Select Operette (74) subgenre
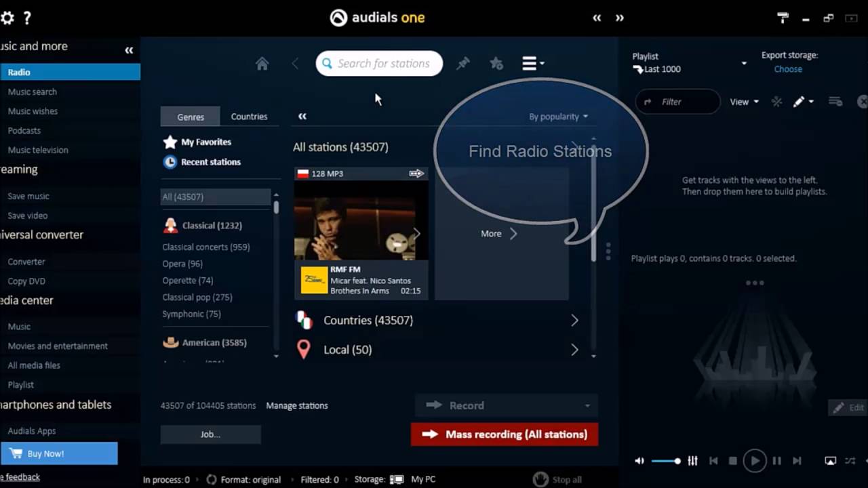 coord(188,280)
